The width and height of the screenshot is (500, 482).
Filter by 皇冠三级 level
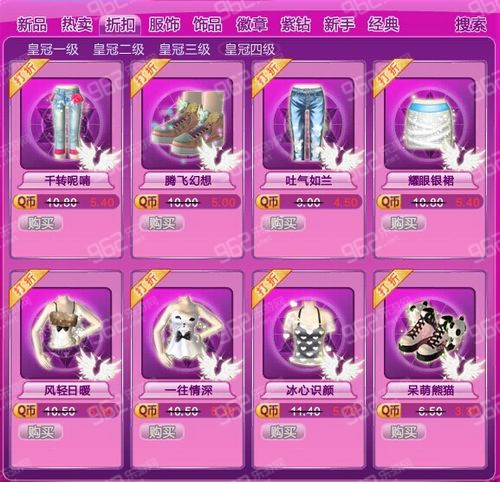[x=184, y=50]
